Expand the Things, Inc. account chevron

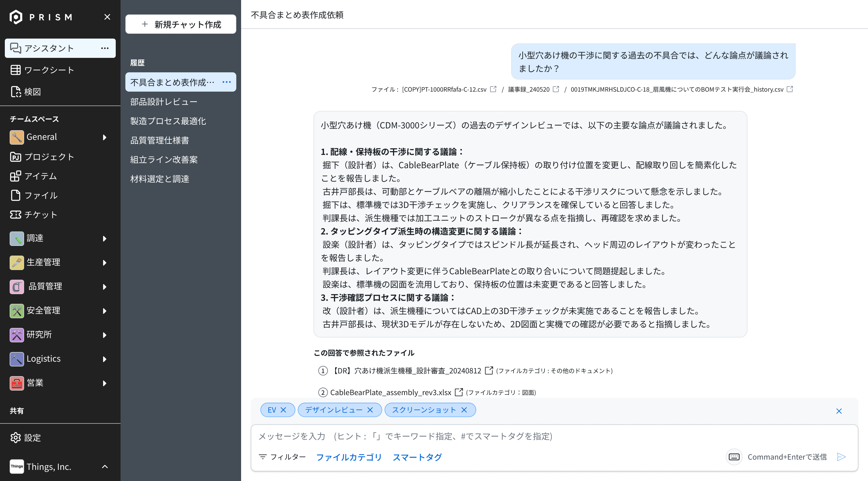coord(105,467)
